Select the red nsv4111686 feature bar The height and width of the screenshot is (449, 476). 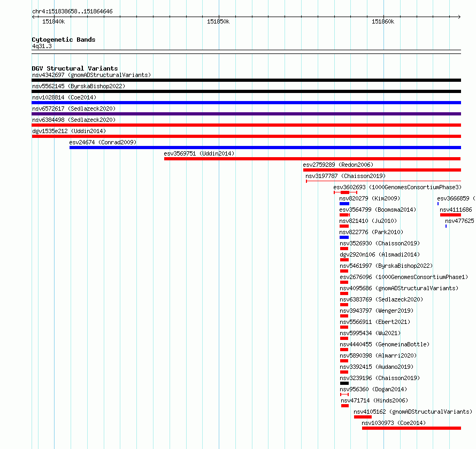click(450, 215)
